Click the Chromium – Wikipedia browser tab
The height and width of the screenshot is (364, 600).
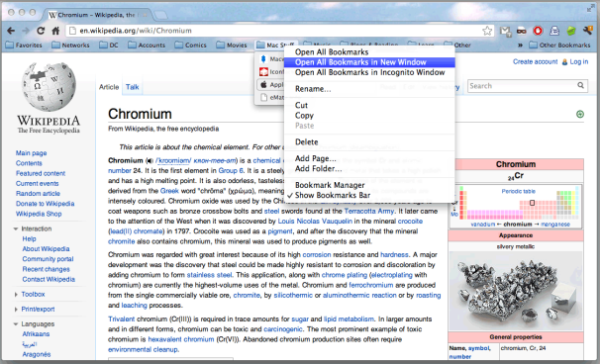tap(98, 15)
